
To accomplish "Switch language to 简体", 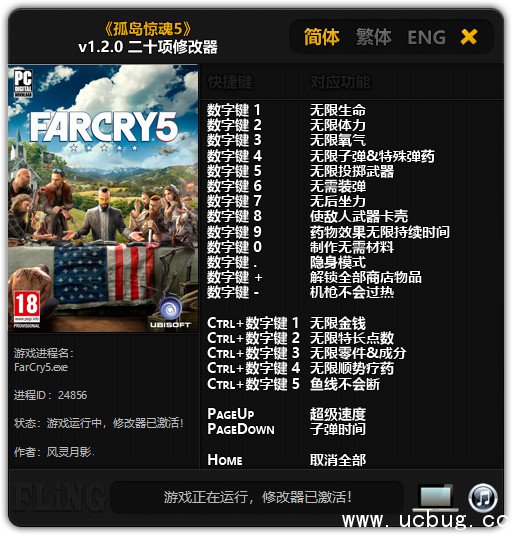I will coord(322,37).
